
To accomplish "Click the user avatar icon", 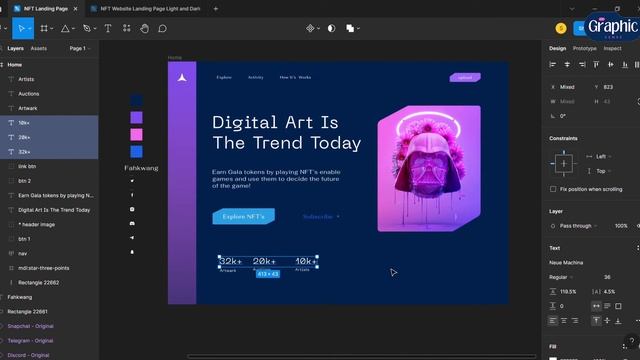I will coord(561,28).
